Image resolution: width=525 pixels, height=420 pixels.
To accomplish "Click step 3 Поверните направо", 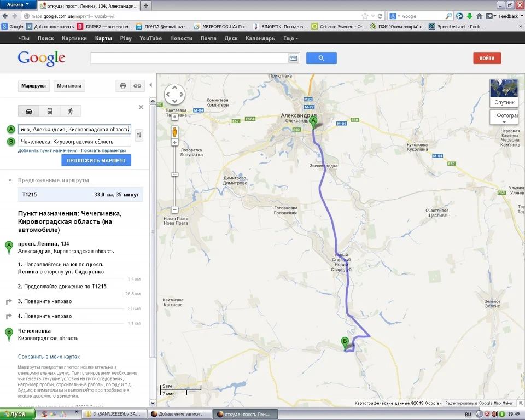I will pos(48,301).
